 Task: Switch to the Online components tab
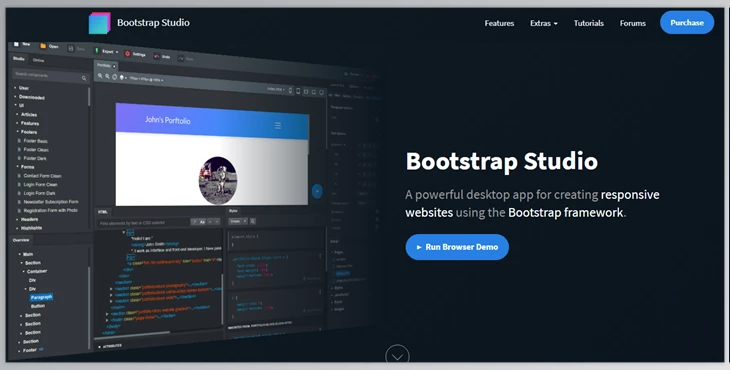38,60
